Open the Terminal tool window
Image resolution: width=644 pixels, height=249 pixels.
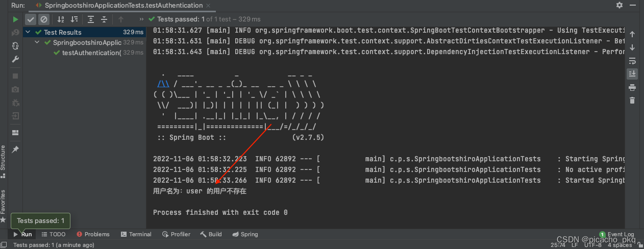tap(136, 234)
